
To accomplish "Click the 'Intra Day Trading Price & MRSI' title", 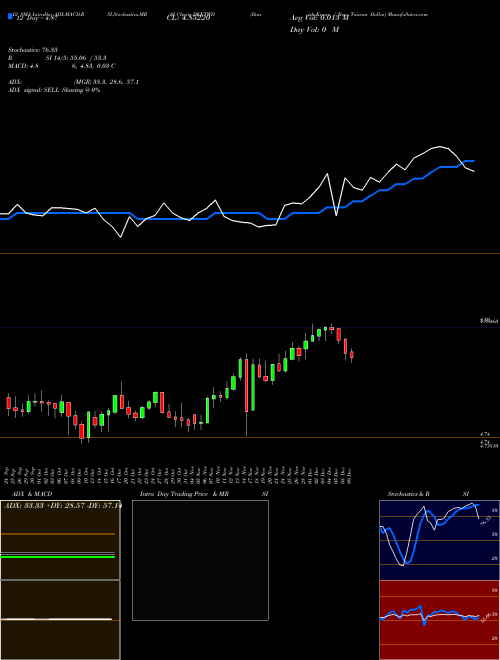I will (x=204, y=494).
